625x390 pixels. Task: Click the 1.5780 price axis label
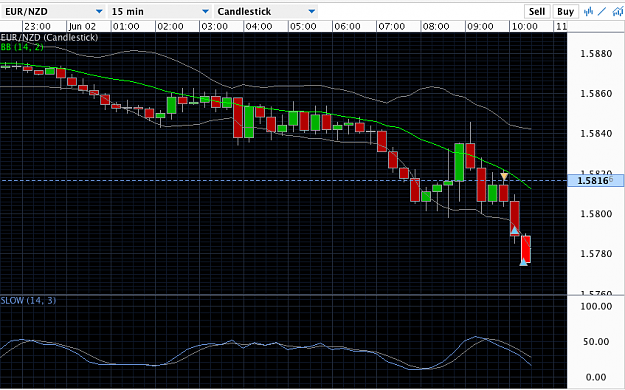pyautogui.click(x=596, y=254)
